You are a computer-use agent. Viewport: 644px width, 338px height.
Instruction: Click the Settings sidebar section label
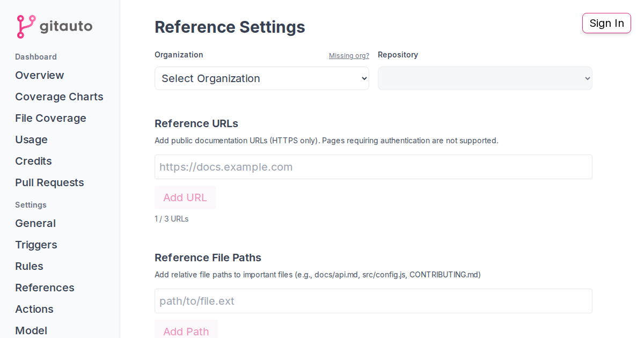(31, 205)
